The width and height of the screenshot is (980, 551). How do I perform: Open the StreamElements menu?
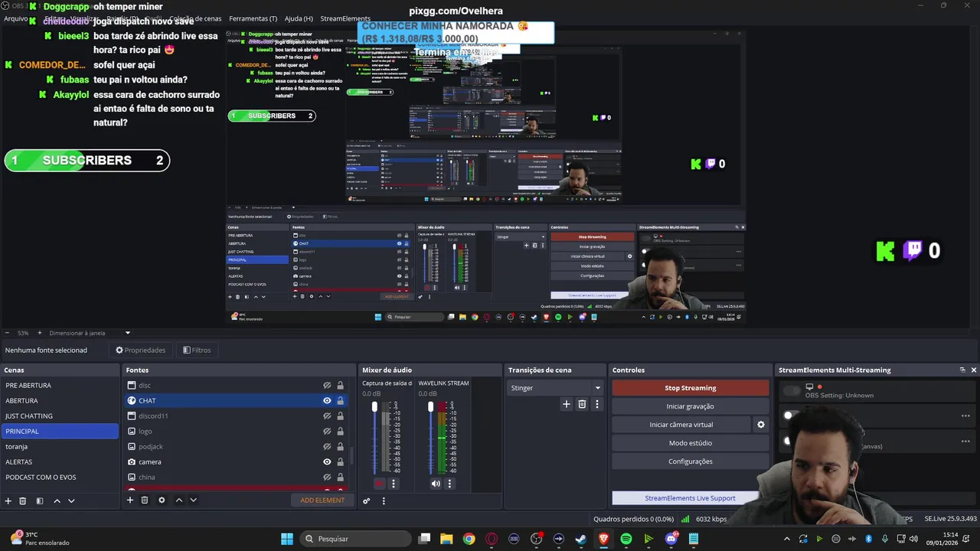click(345, 18)
